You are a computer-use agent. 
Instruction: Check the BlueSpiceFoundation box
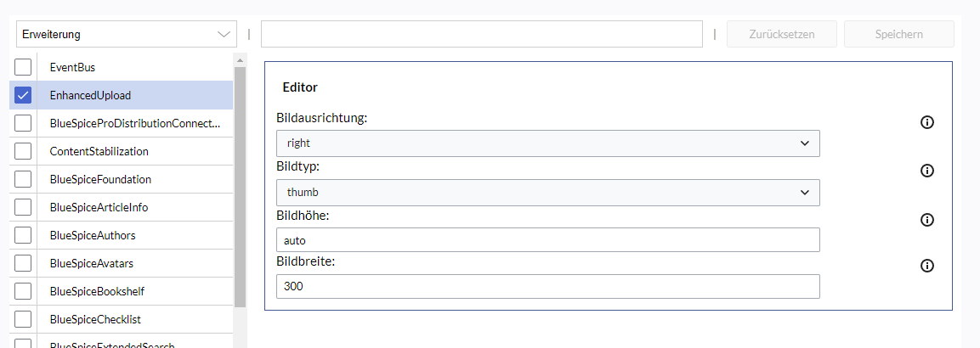pos(23,180)
